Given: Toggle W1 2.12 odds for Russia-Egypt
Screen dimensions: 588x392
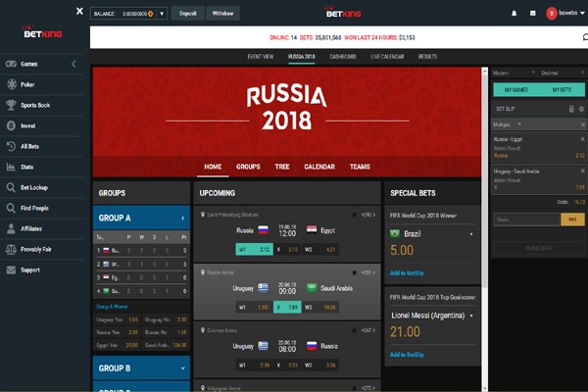Looking at the screenshot, I should pos(254,250).
